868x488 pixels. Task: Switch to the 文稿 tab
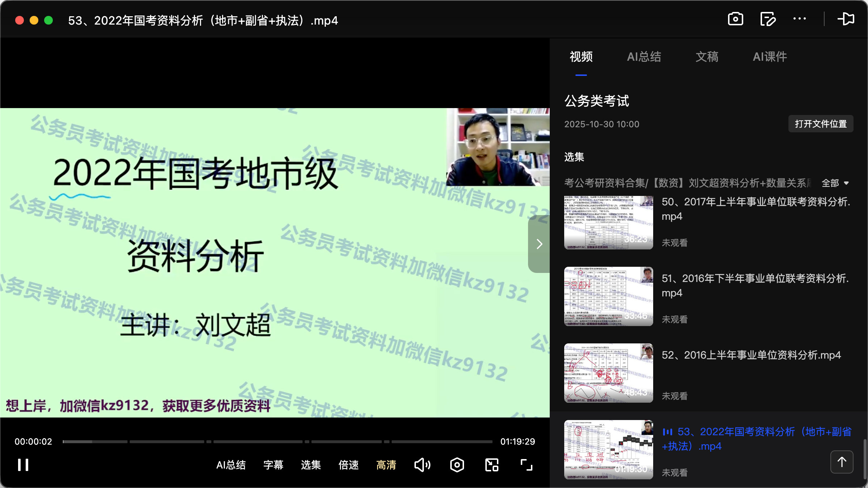click(707, 57)
